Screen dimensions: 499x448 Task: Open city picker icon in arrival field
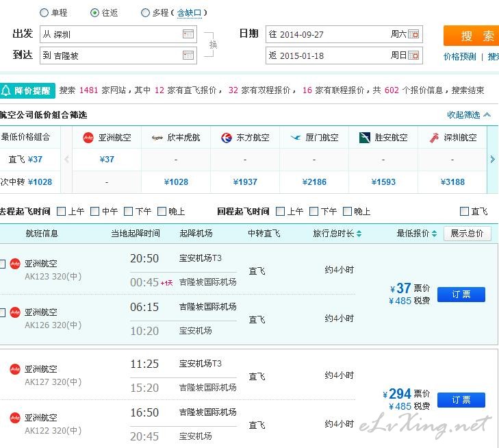188,55
